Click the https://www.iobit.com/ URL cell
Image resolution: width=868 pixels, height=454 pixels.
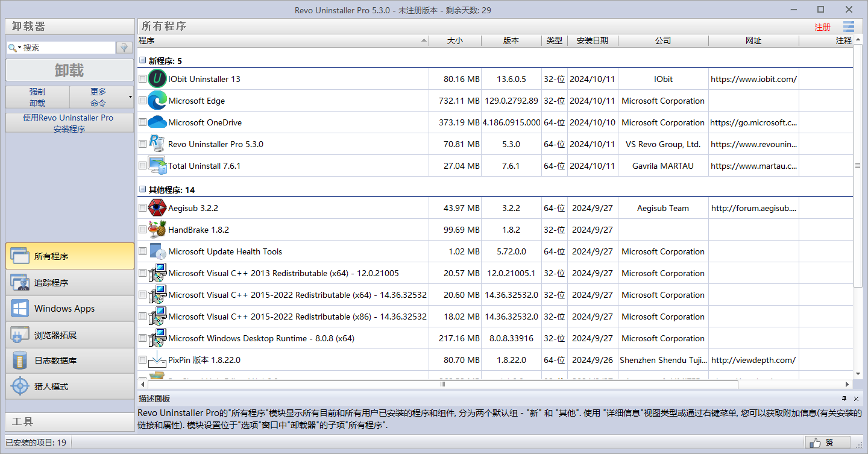[753, 79]
